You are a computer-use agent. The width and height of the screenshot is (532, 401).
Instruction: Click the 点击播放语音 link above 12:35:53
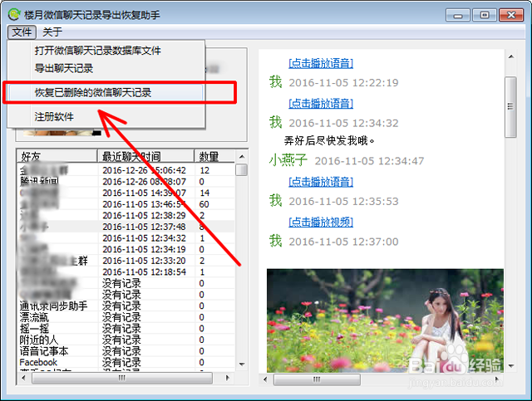point(321,182)
